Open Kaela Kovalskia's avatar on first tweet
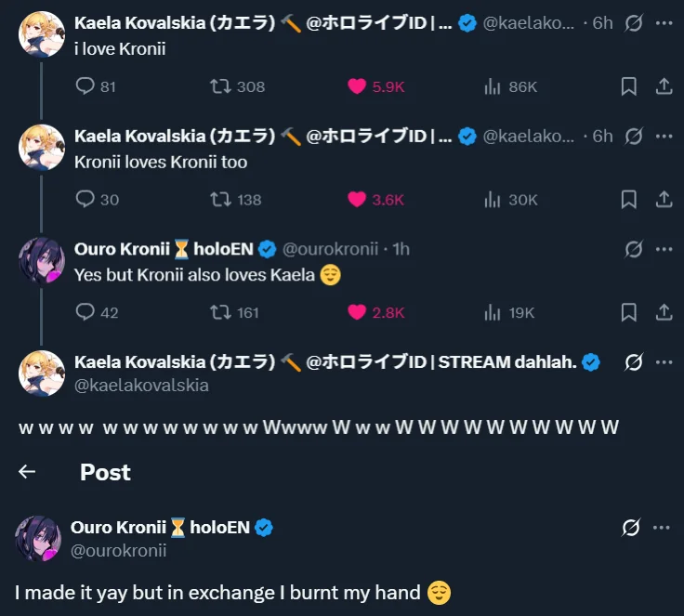The image size is (684, 616). coord(42,34)
